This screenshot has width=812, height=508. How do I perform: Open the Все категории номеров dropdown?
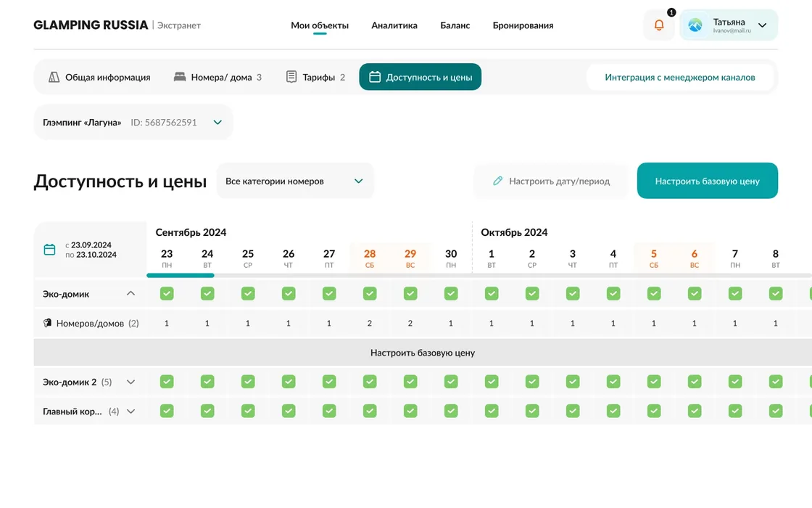[294, 181]
